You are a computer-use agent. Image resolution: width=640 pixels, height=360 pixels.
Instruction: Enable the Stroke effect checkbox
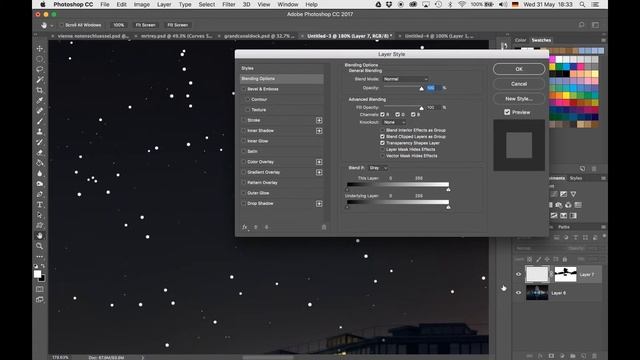pyautogui.click(x=244, y=120)
